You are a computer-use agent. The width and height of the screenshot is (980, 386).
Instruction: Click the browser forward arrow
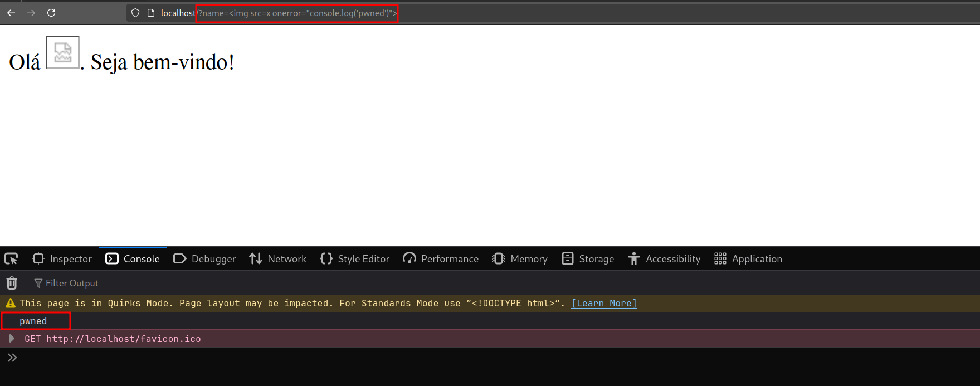(31, 13)
